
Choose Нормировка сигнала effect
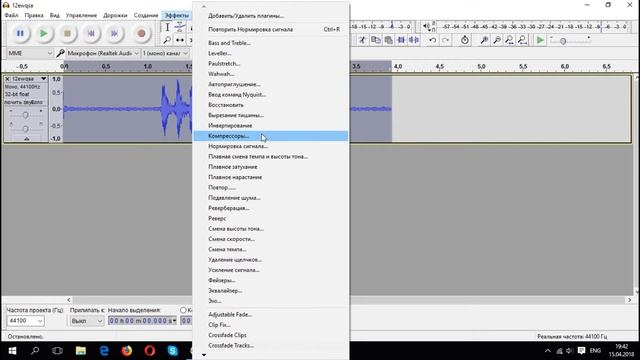(271, 146)
